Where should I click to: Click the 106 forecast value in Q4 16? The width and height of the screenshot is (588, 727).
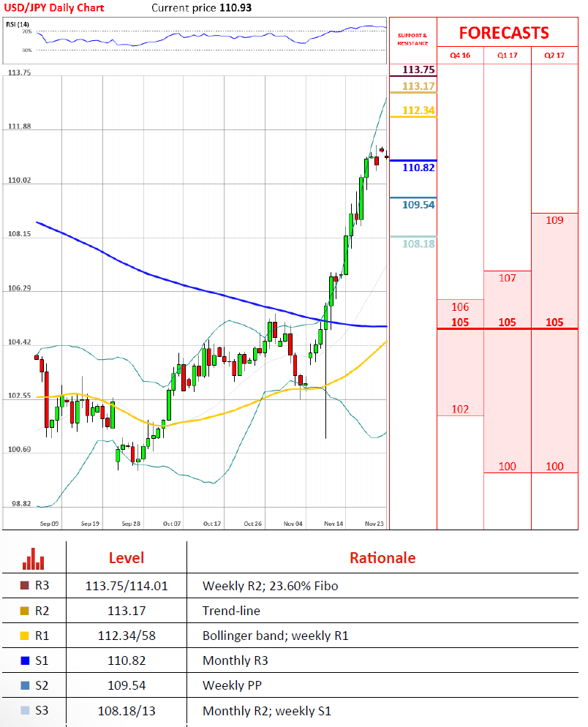click(x=460, y=307)
